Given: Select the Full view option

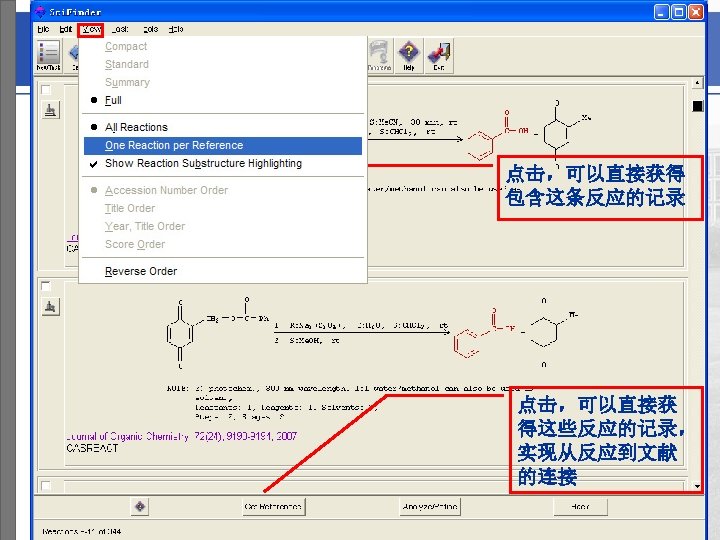Looking at the screenshot, I should [223, 100].
